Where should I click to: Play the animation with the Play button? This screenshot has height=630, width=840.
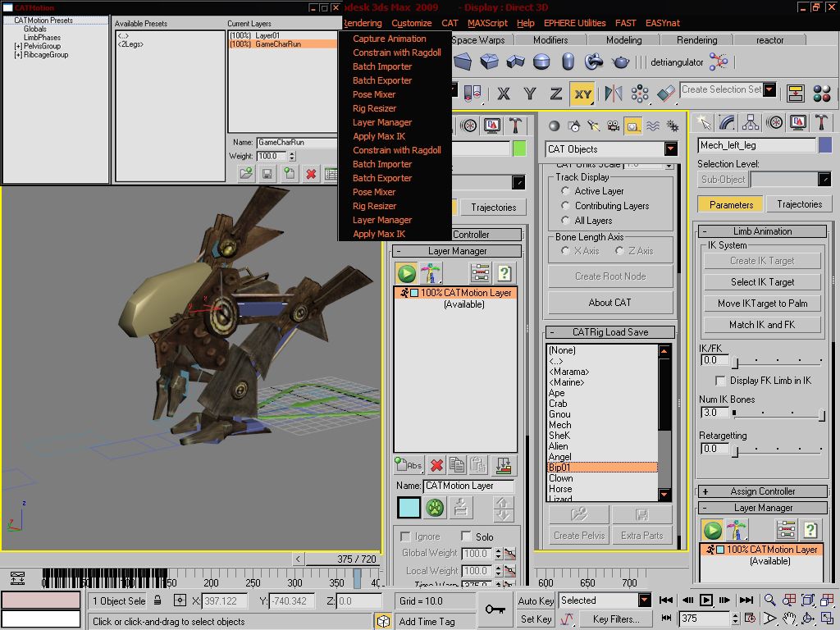point(706,600)
